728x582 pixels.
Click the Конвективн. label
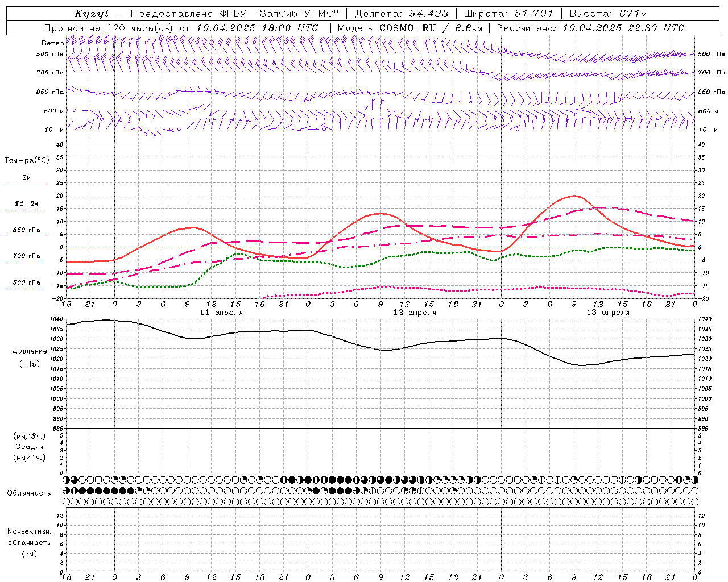pos(29,531)
